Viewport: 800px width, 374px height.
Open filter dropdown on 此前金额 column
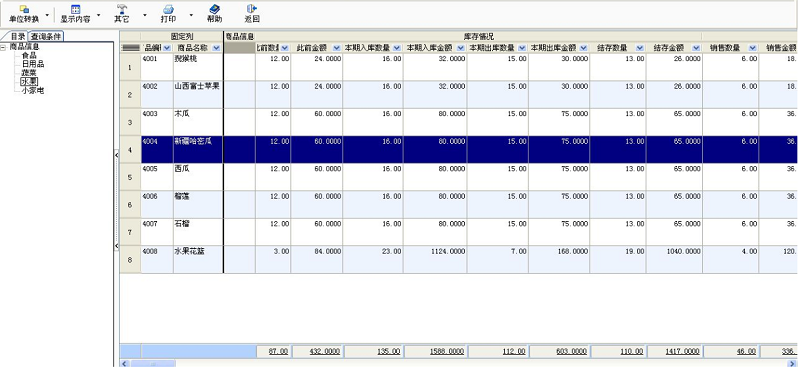pyautogui.click(x=337, y=48)
